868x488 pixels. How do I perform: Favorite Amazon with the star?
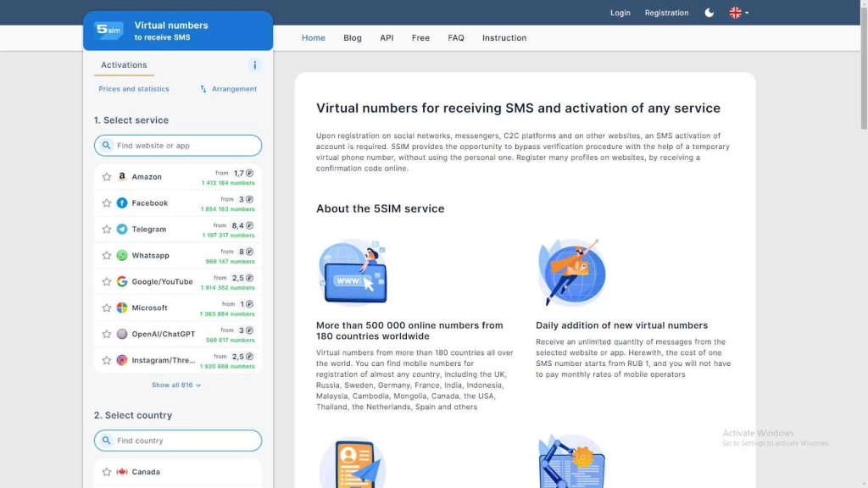[x=107, y=177]
